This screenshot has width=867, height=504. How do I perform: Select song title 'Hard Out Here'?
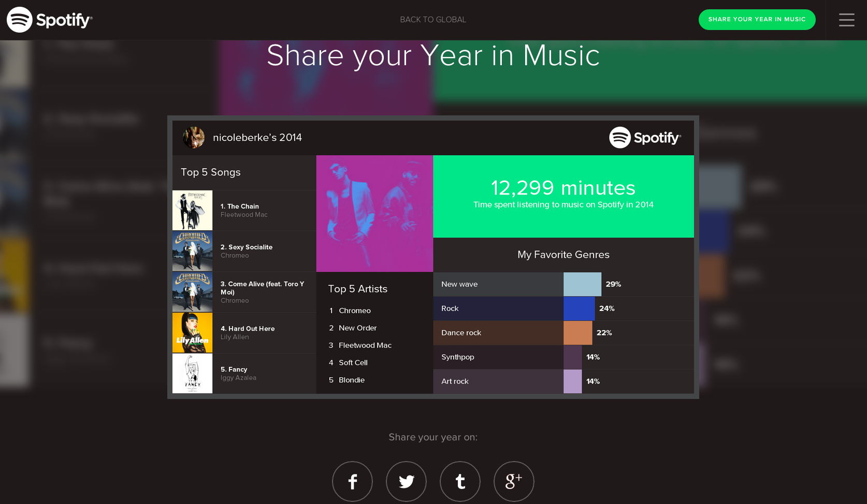[248, 329]
